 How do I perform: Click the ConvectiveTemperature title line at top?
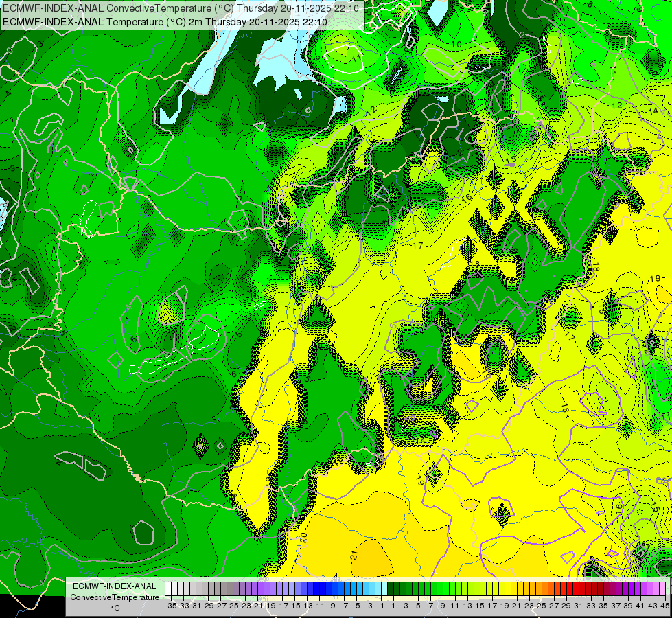pyautogui.click(x=181, y=8)
